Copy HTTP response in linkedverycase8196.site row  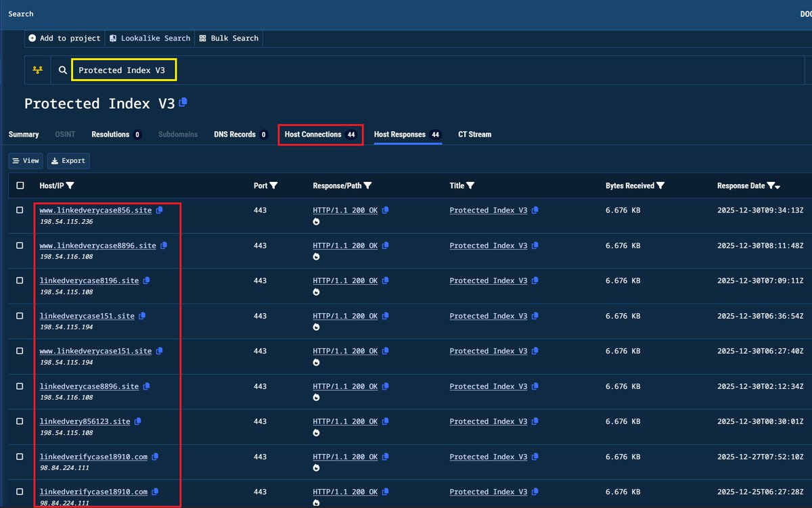click(385, 281)
